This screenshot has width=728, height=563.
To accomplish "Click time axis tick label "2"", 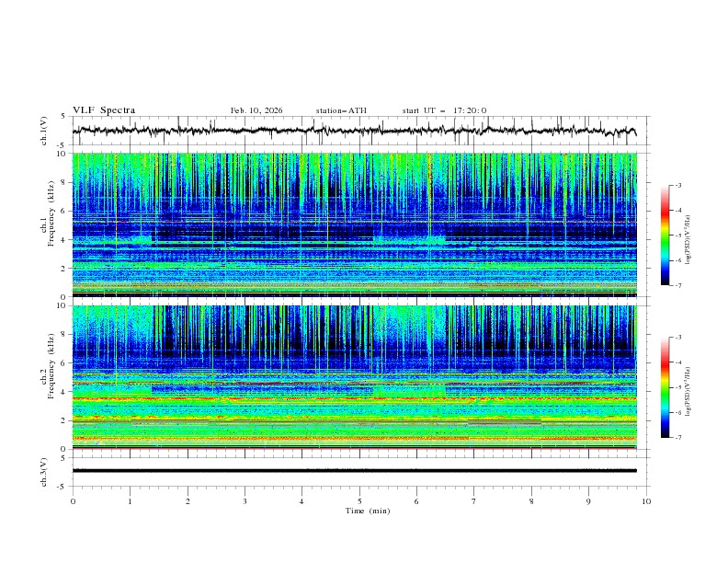I will (188, 501).
